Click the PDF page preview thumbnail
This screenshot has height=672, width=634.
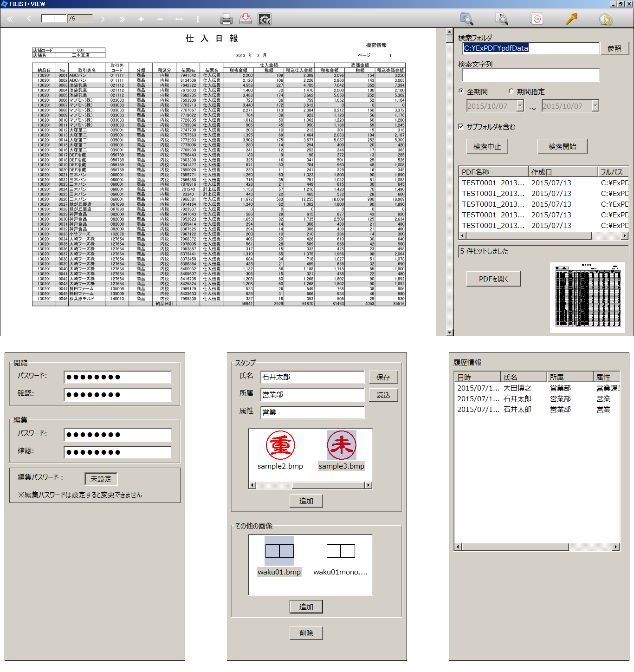[x=588, y=298]
